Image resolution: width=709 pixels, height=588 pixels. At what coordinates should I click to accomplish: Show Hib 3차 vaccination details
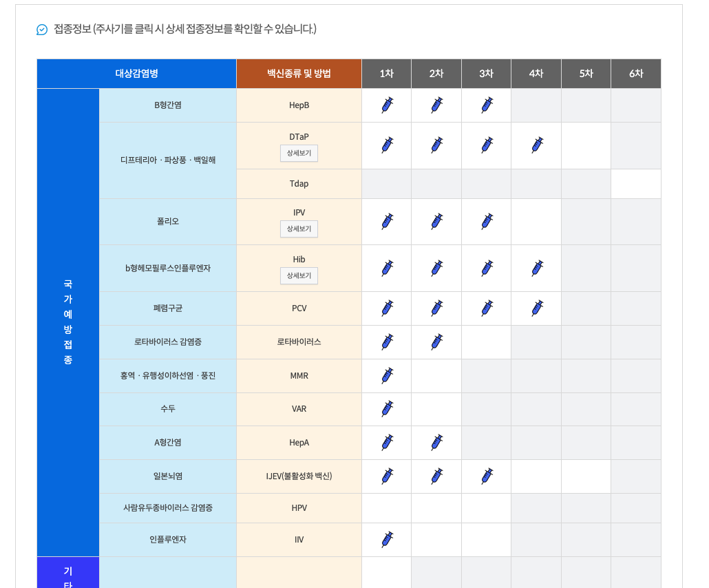tap(487, 269)
